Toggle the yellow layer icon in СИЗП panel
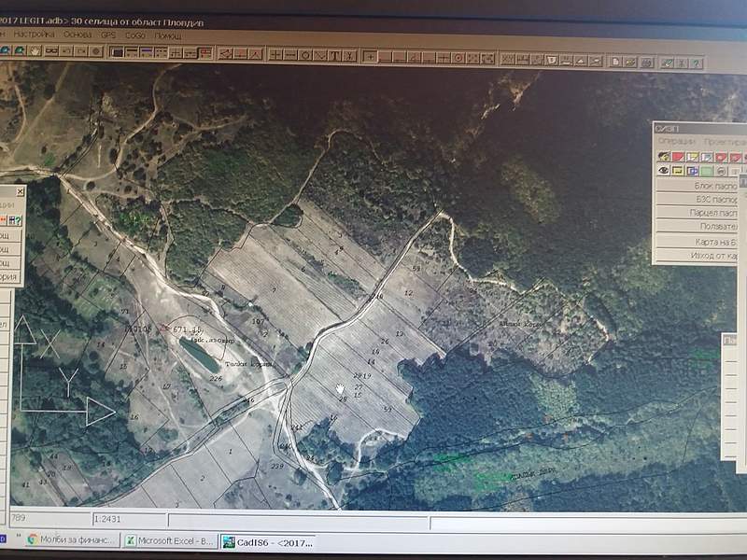The height and width of the screenshot is (560, 747). tap(678, 171)
